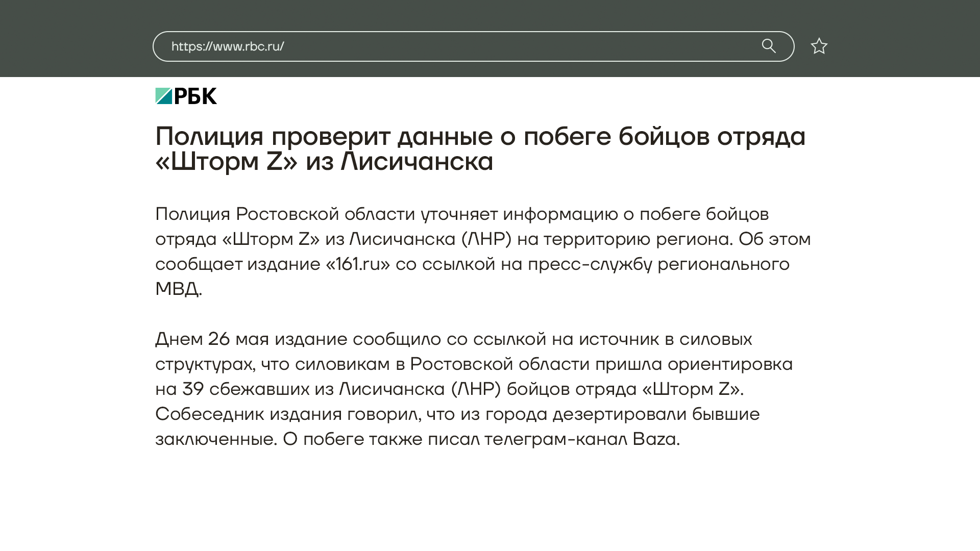980x551 pixels.
Task: Click the green РБК logo square mark
Action: click(x=164, y=96)
